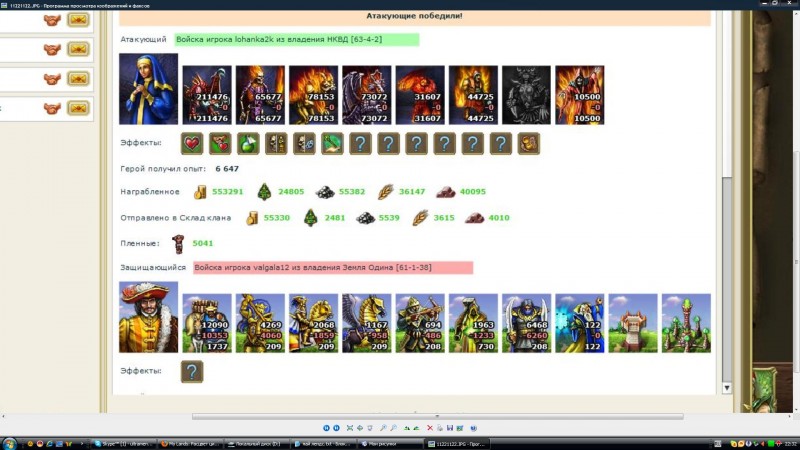Click the attacker's hero portrait in blue robe
This screenshot has height=450, width=800.
(x=148, y=88)
